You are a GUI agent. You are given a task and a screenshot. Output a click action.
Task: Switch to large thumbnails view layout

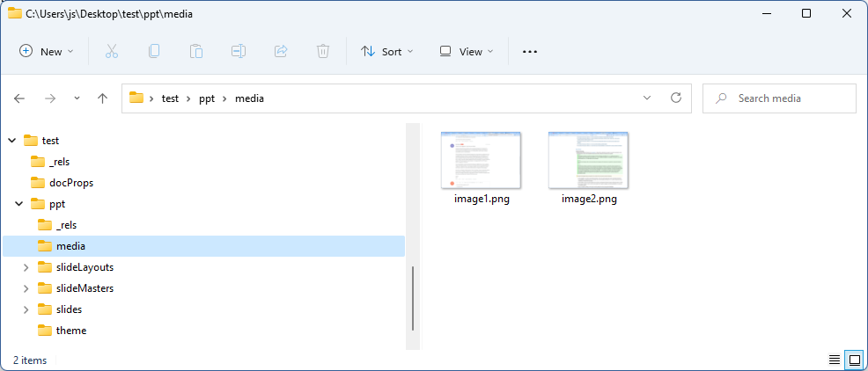(x=854, y=360)
